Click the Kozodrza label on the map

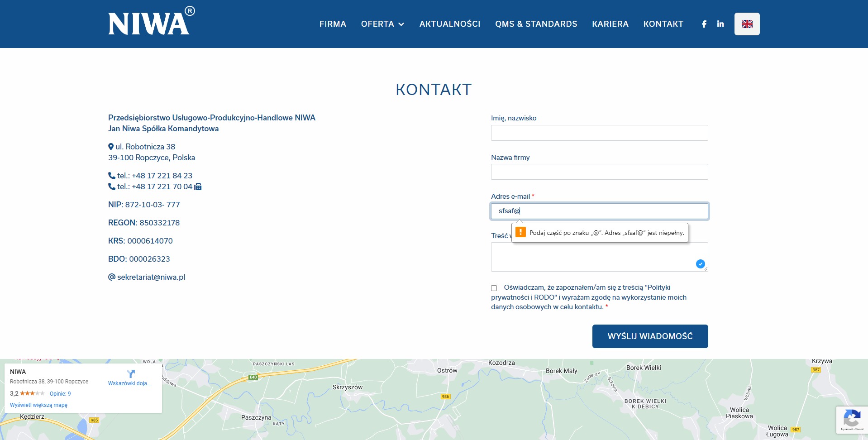[501, 363]
